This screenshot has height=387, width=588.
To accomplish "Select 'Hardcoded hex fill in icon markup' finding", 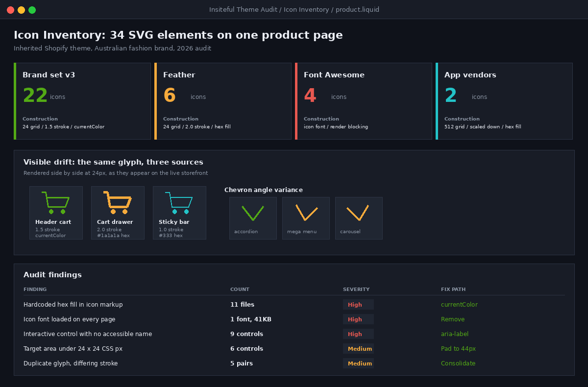I will pos(73,305).
